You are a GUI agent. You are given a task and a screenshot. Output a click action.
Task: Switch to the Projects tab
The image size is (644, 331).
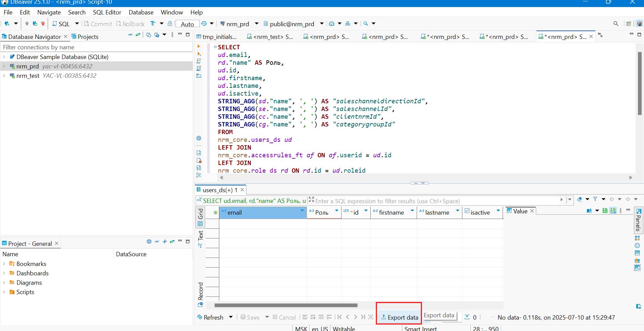click(85, 37)
